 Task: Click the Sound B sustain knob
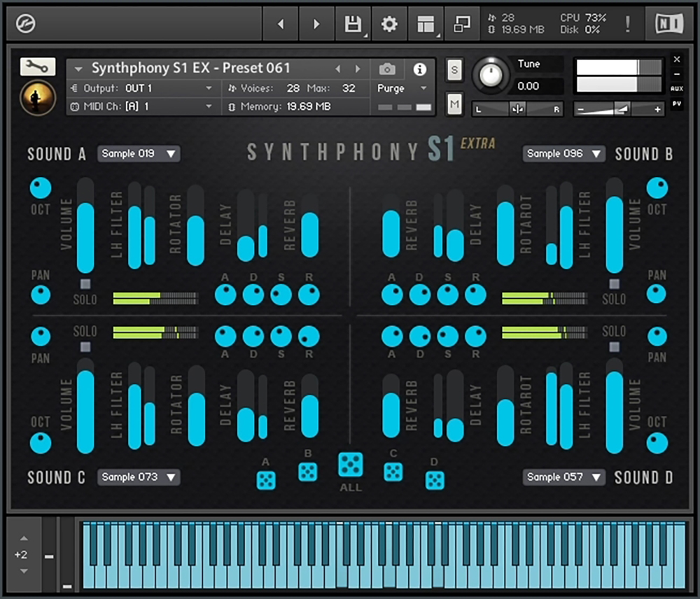pos(448,295)
